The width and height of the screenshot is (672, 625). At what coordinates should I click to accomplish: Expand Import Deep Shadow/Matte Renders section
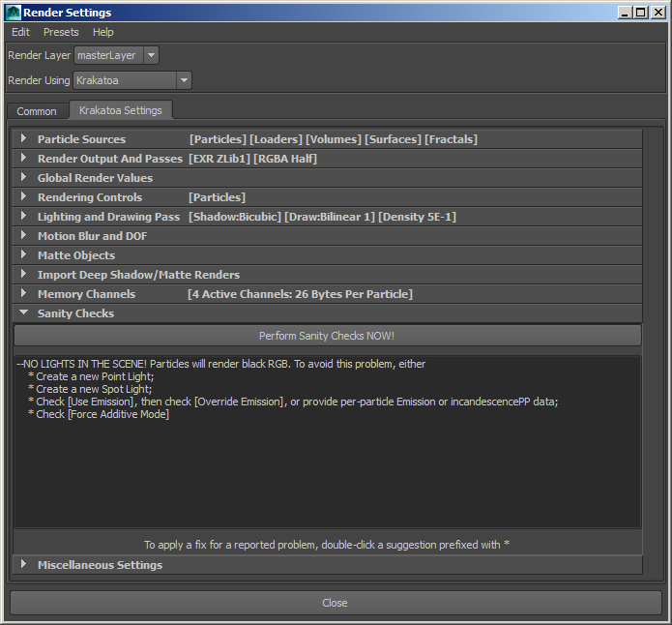pyautogui.click(x=328, y=275)
